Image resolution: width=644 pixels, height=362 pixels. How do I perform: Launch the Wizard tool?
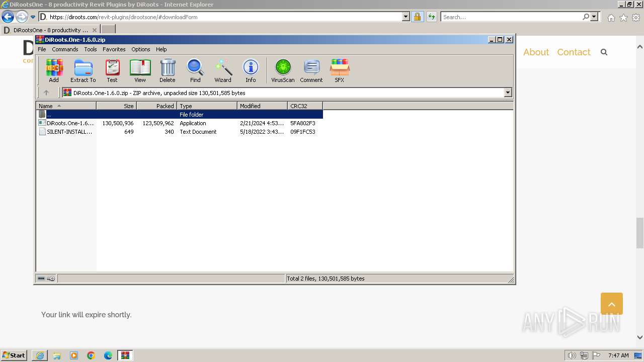coord(223,71)
